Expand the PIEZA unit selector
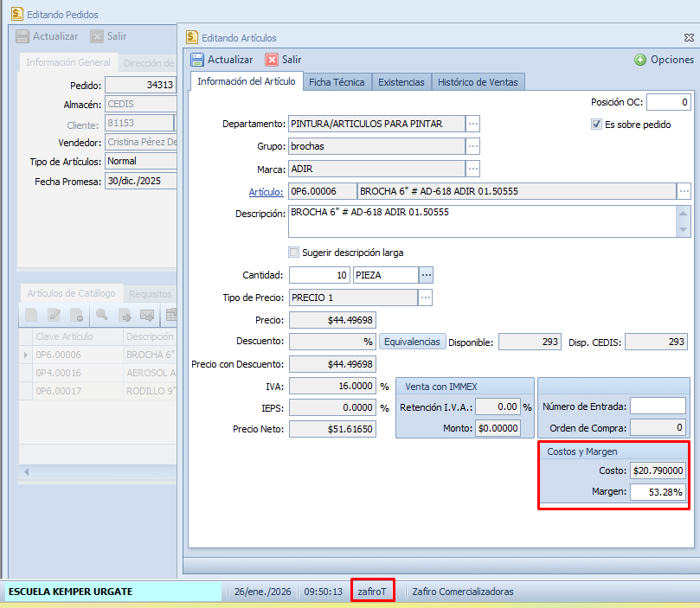The width and height of the screenshot is (700, 608). pyautogui.click(x=426, y=275)
